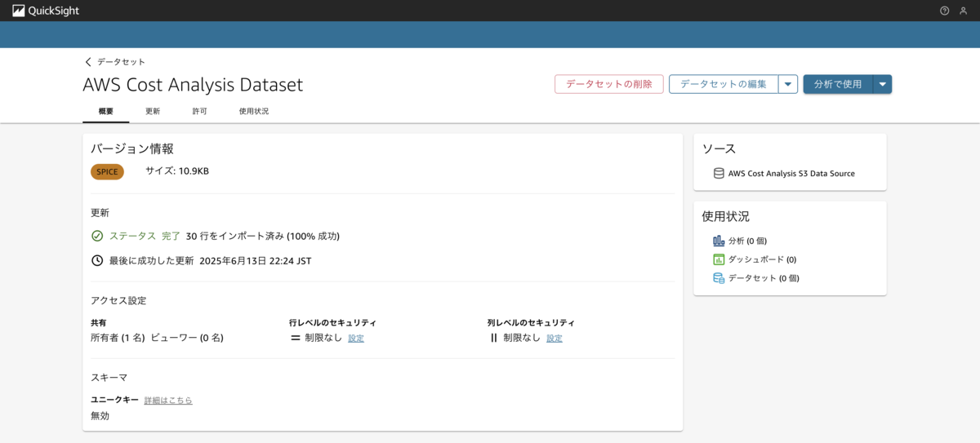Open the 使用状況 tab
This screenshot has height=443, width=980.
pyautogui.click(x=254, y=111)
